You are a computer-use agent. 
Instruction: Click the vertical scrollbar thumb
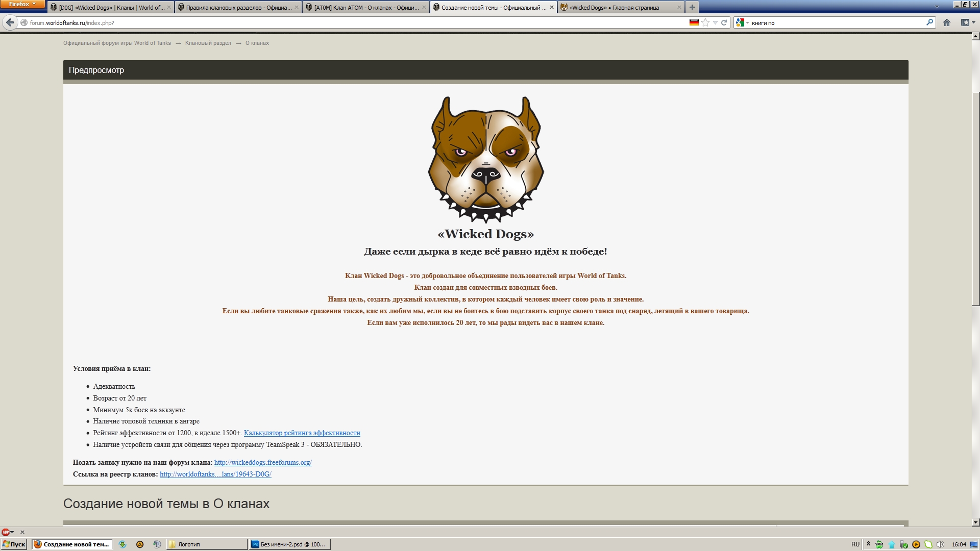tap(975, 199)
